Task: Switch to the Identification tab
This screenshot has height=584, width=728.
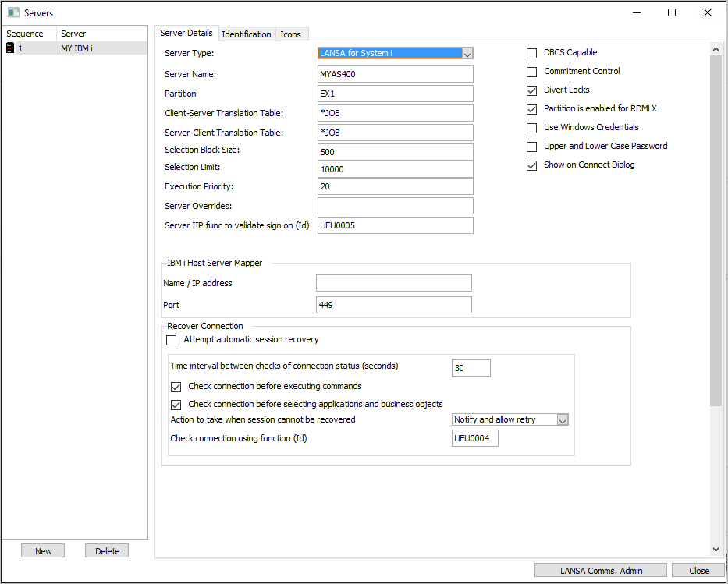Action: pos(247,34)
